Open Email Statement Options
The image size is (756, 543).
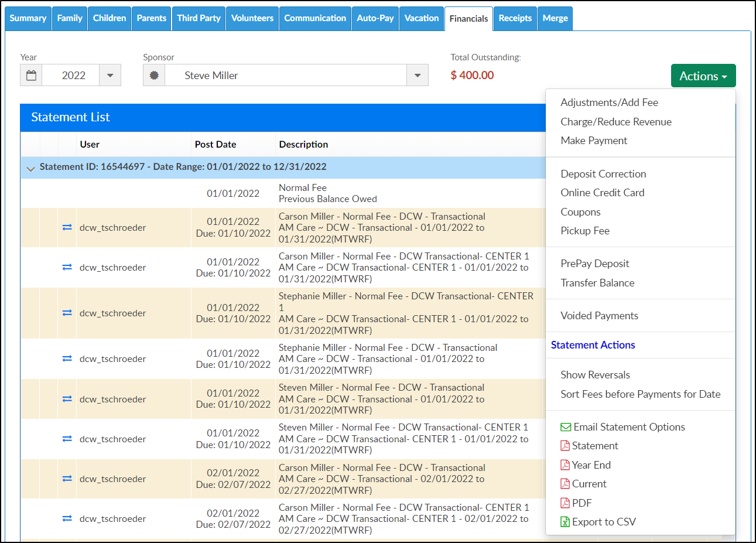click(629, 427)
